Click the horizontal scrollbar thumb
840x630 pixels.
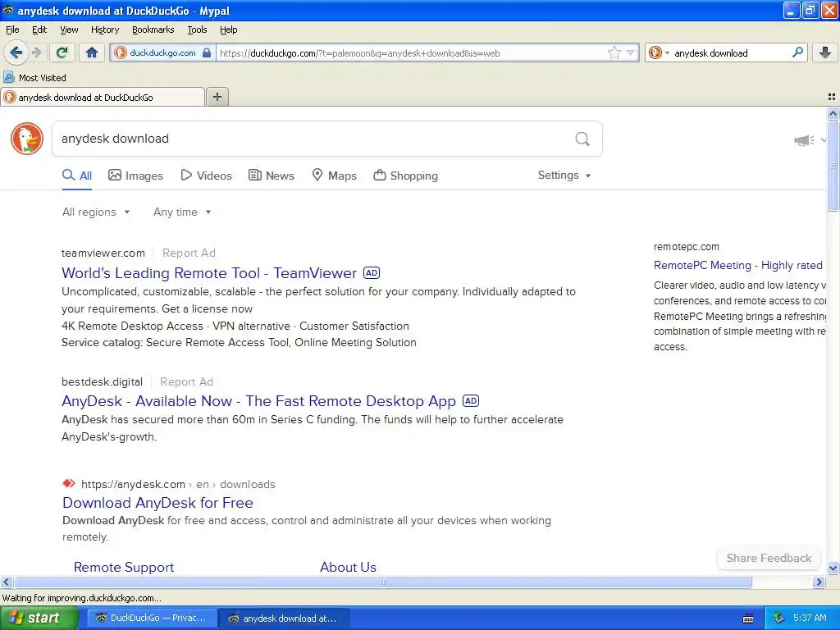[x=382, y=582]
